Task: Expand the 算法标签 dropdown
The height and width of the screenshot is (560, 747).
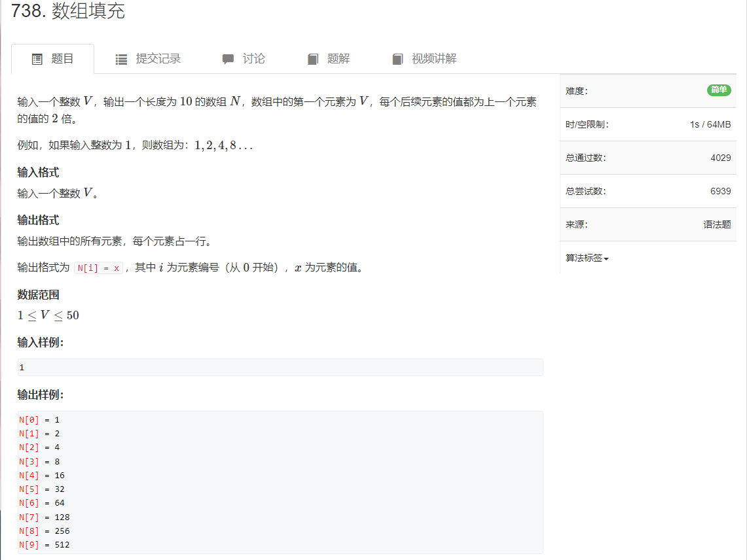Action: (587, 258)
